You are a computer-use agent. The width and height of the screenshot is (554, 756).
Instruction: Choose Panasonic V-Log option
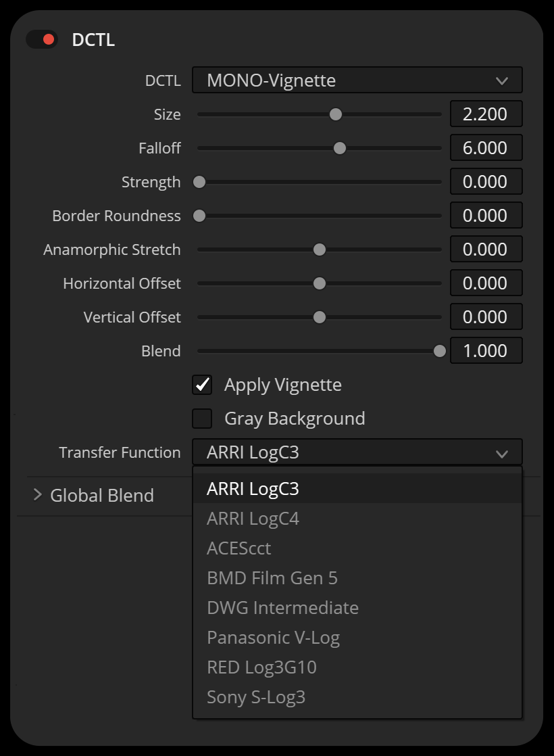tap(273, 638)
